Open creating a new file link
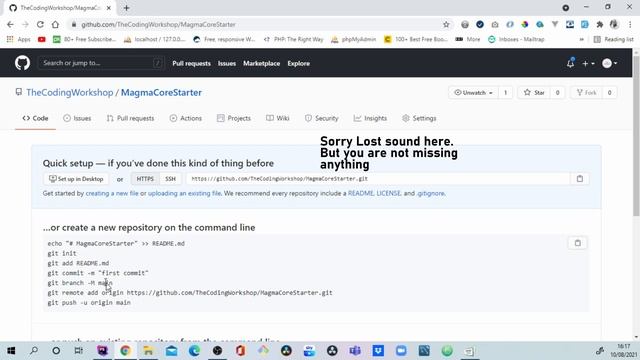640x360 pixels. (x=112, y=193)
